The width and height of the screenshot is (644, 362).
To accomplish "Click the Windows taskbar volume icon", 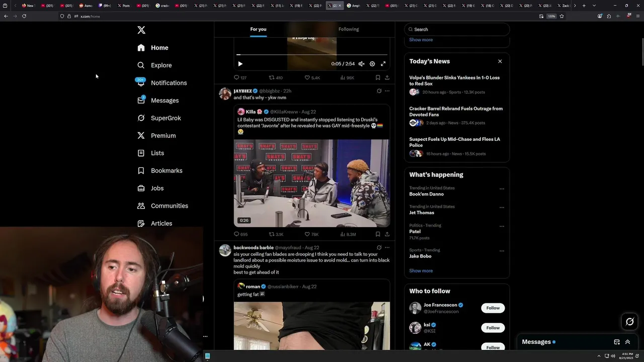I will pos(613,356).
